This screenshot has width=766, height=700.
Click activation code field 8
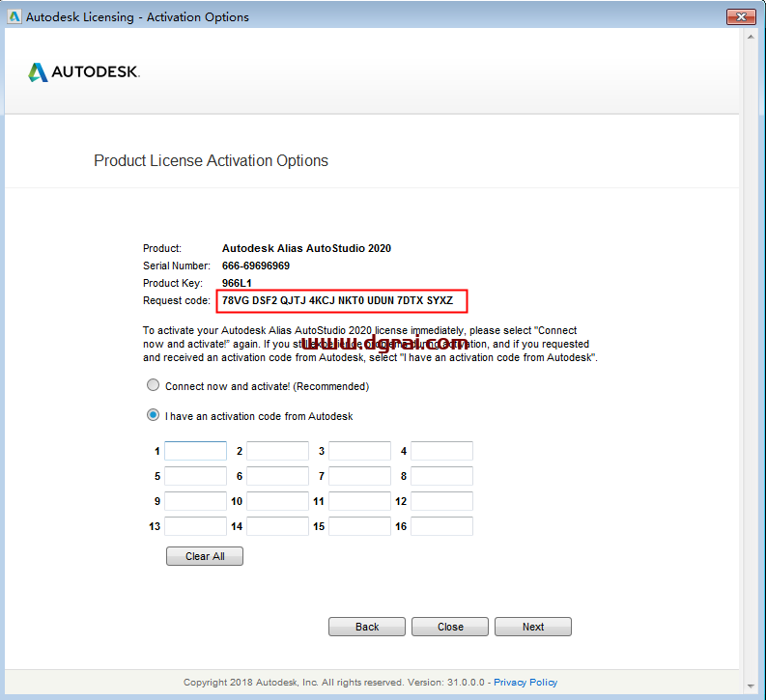pos(441,476)
